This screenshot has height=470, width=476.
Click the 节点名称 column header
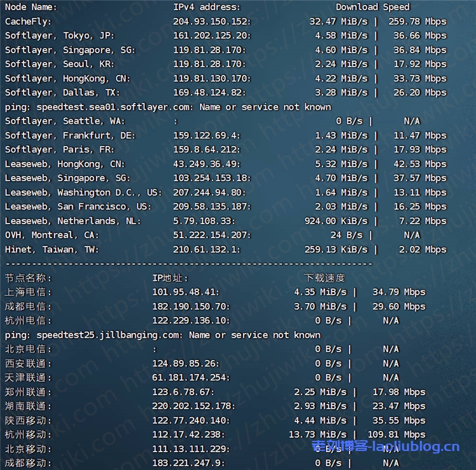pyautogui.click(x=29, y=278)
